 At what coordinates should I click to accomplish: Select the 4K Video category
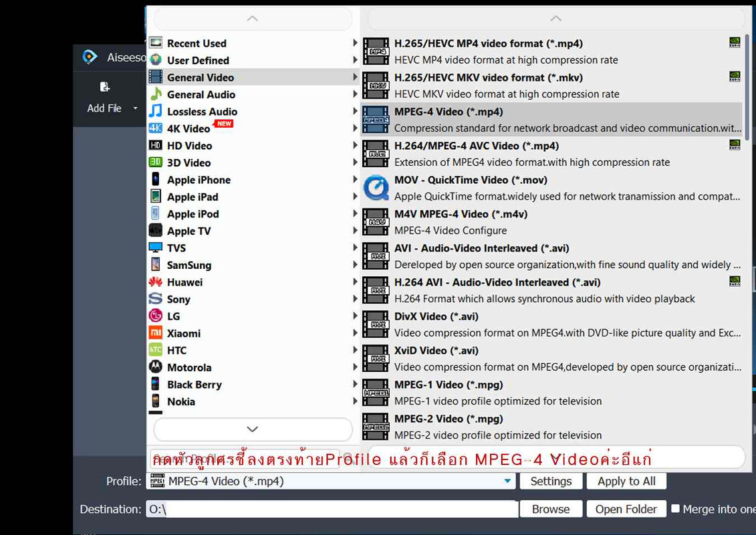[253, 128]
